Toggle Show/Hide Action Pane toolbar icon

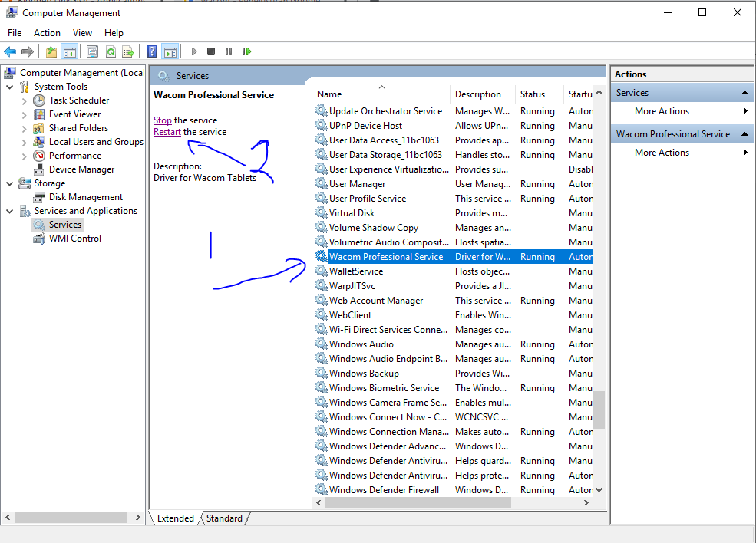click(x=170, y=51)
